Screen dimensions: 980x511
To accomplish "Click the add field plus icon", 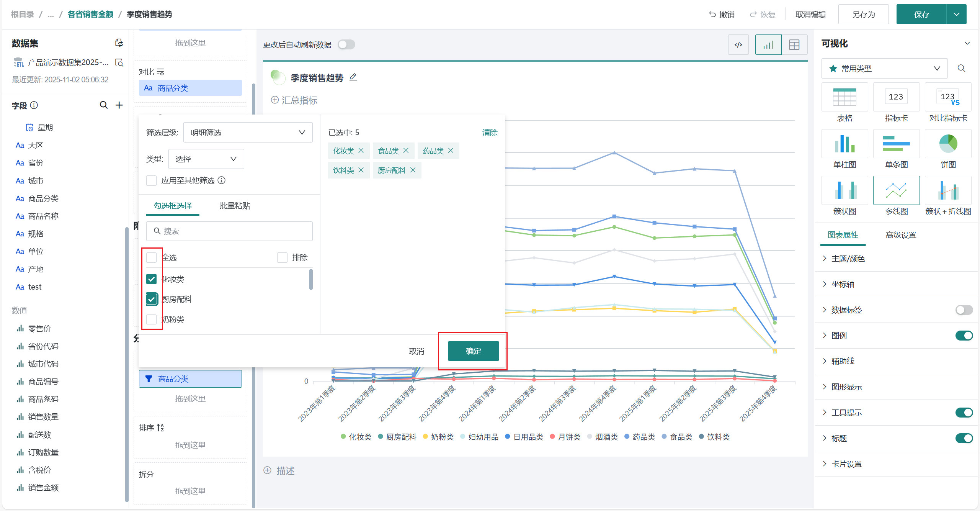I will pos(119,105).
